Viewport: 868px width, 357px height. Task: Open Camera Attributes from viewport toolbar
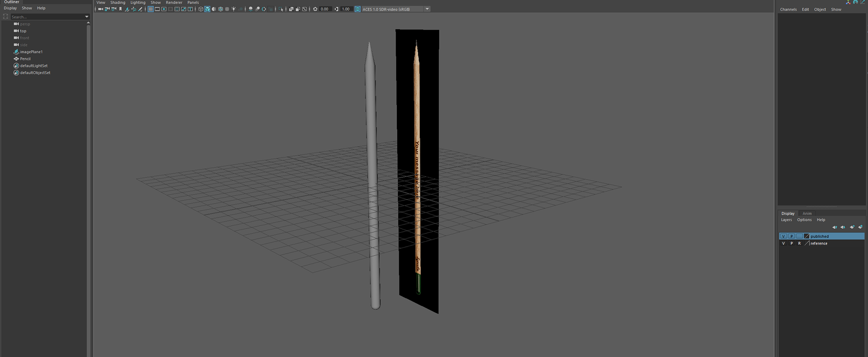coord(113,9)
